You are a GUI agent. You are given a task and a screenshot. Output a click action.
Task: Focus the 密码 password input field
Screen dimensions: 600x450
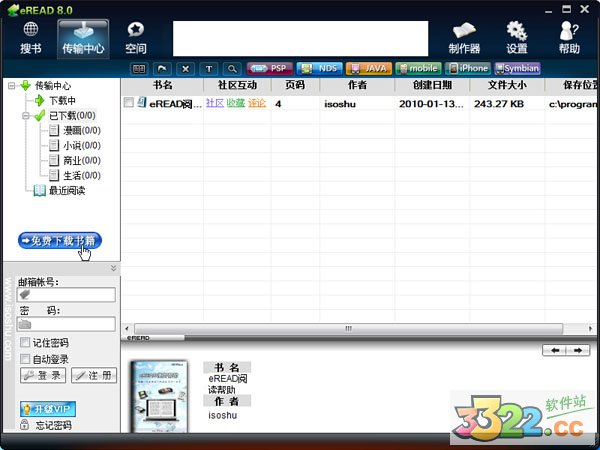[66, 324]
